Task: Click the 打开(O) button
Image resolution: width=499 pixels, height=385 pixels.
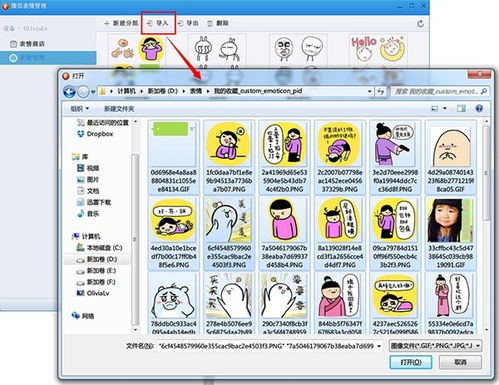Action: [411, 362]
